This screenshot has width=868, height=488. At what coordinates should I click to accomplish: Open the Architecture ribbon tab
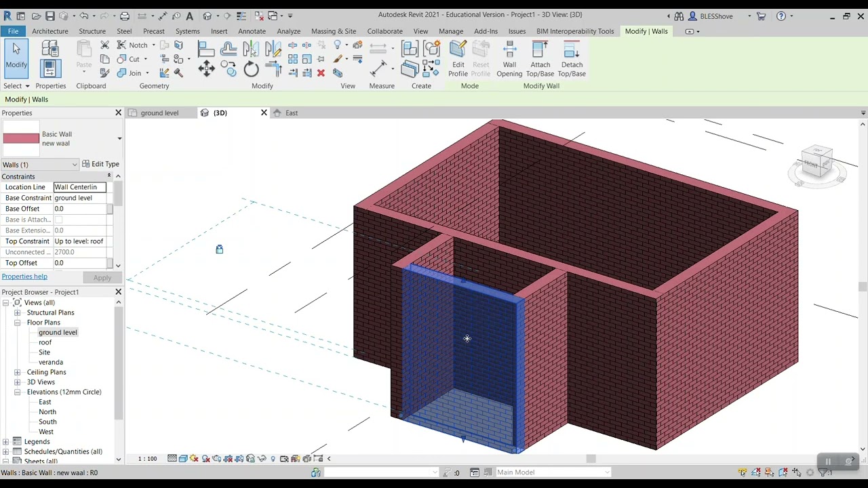(x=50, y=31)
